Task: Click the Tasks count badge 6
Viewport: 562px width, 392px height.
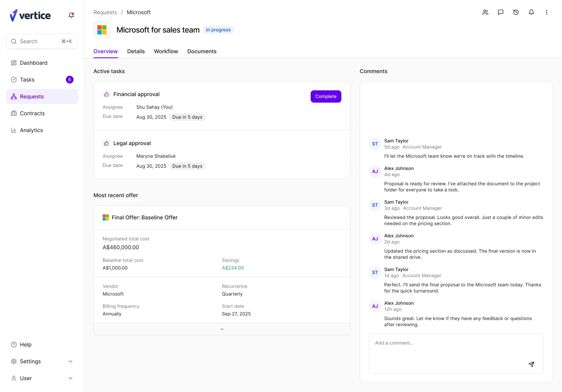Action: [x=70, y=80]
